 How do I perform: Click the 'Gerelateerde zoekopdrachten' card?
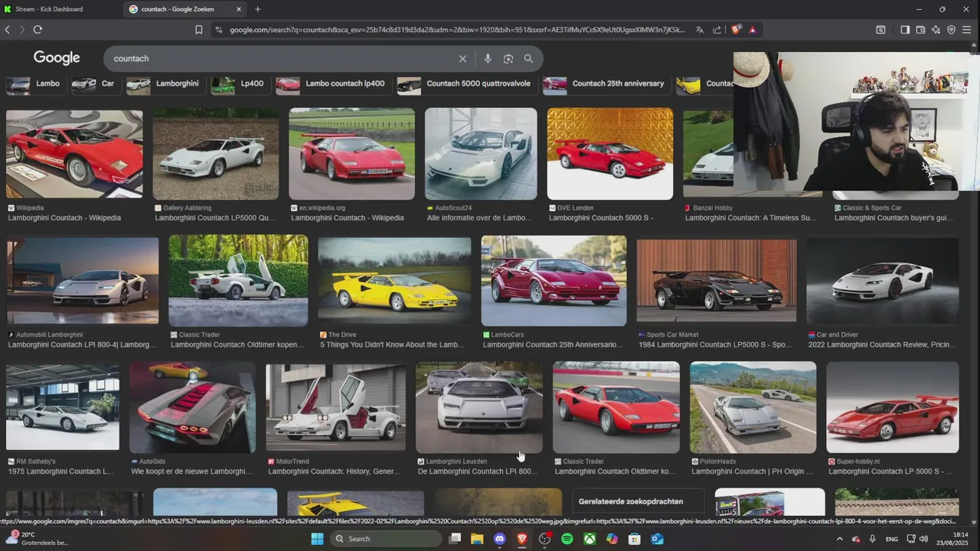tap(638, 501)
